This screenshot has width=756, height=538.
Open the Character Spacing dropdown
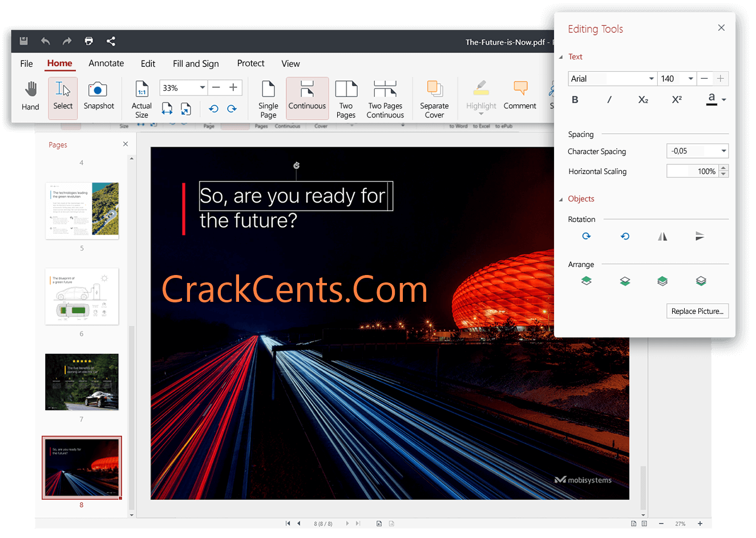click(x=723, y=151)
